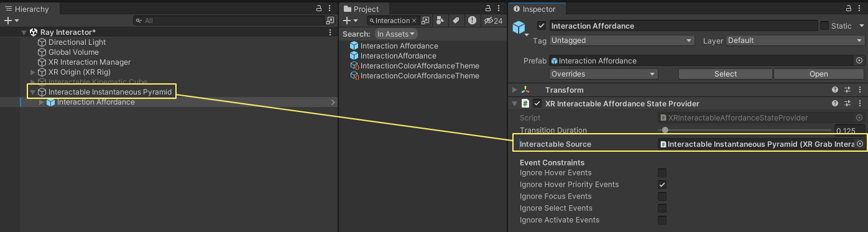Collapse Interactable Instantaneous Pyramid node
868x232 pixels.
click(x=33, y=92)
